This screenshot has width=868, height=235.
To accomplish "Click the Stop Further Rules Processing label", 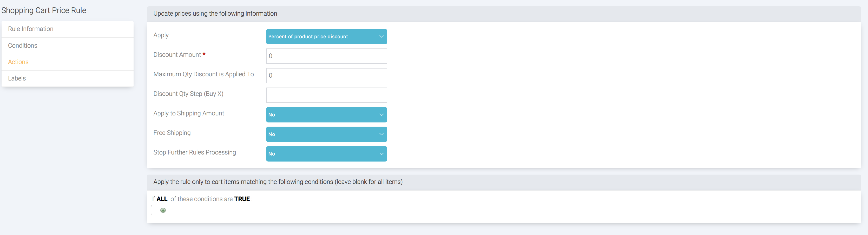I will [194, 153].
